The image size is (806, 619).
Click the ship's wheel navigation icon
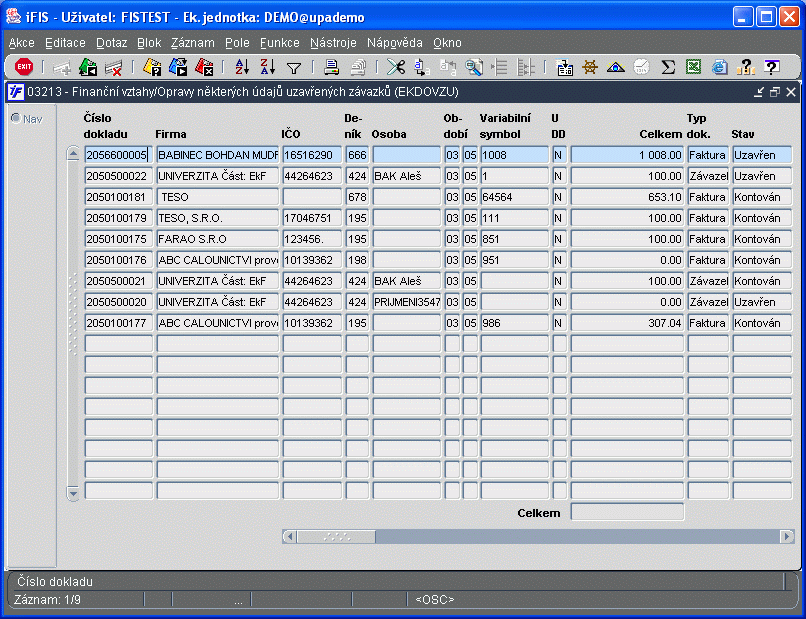point(590,67)
